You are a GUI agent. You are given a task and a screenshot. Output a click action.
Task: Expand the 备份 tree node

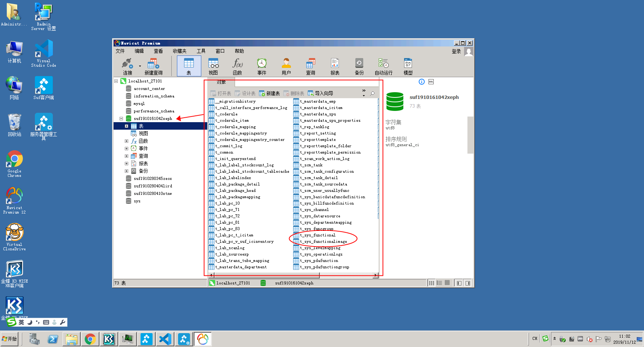click(127, 171)
